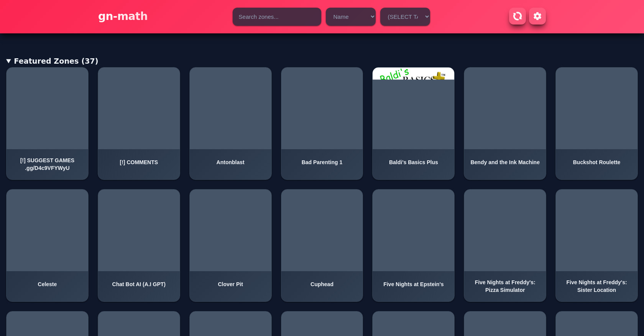Open Five Nights at Freddy's: Sister Location

[596, 245]
